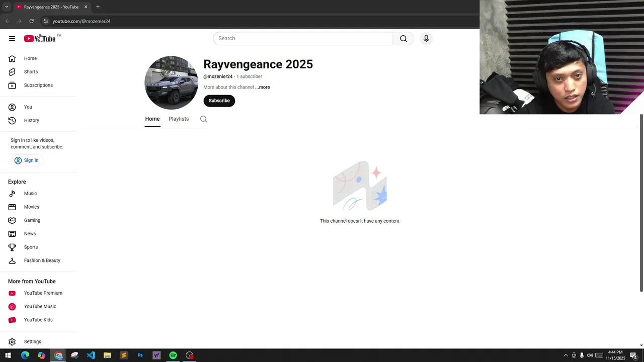Click the channel avatar image

[171, 82]
